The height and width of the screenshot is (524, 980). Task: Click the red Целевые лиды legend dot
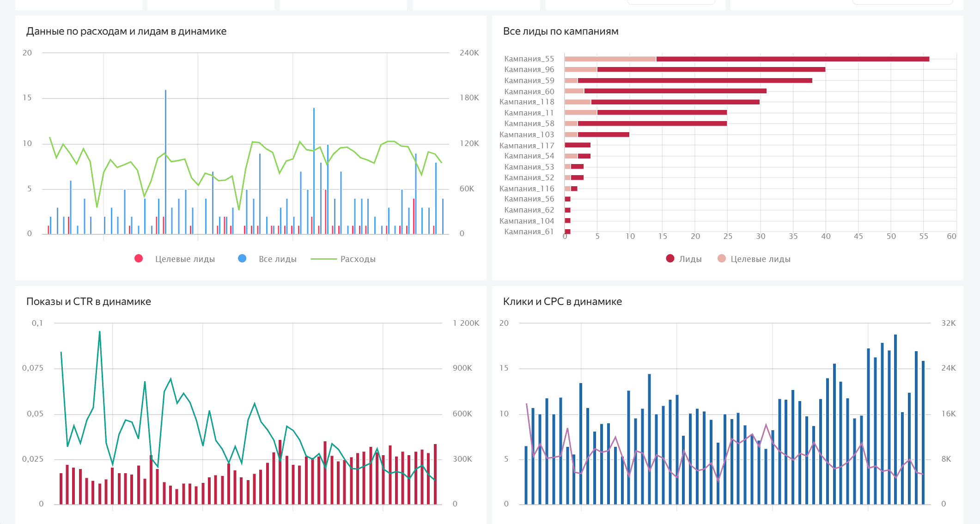[x=139, y=259]
